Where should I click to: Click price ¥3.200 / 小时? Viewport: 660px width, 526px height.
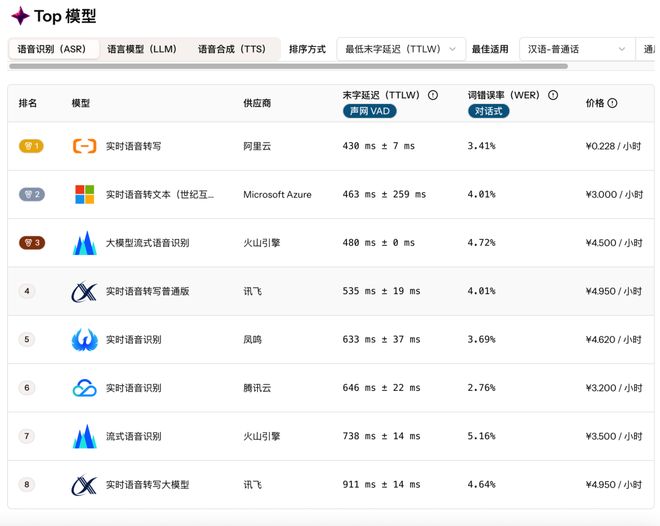614,388
